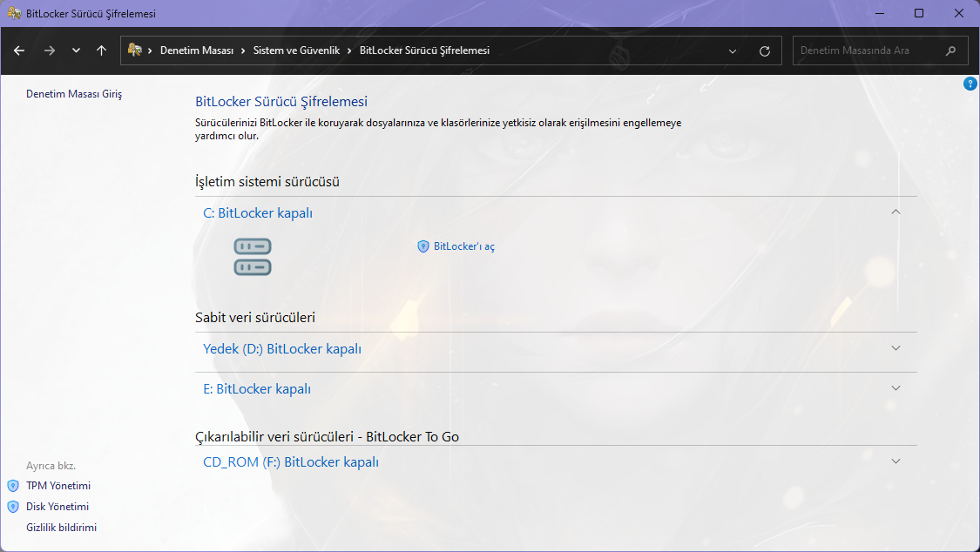Click the Control Panel icon in address bar
980x552 pixels.
134,50
